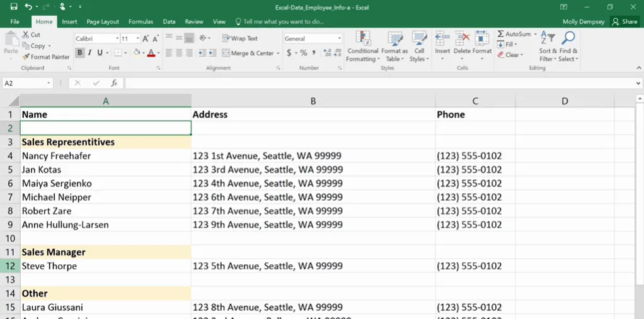This screenshot has width=644, height=319.
Task: Open the Calibri font name dropdown
Action: tap(117, 38)
